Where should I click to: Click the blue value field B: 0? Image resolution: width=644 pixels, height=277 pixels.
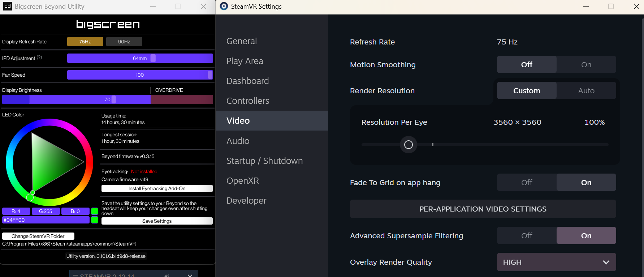click(x=75, y=211)
